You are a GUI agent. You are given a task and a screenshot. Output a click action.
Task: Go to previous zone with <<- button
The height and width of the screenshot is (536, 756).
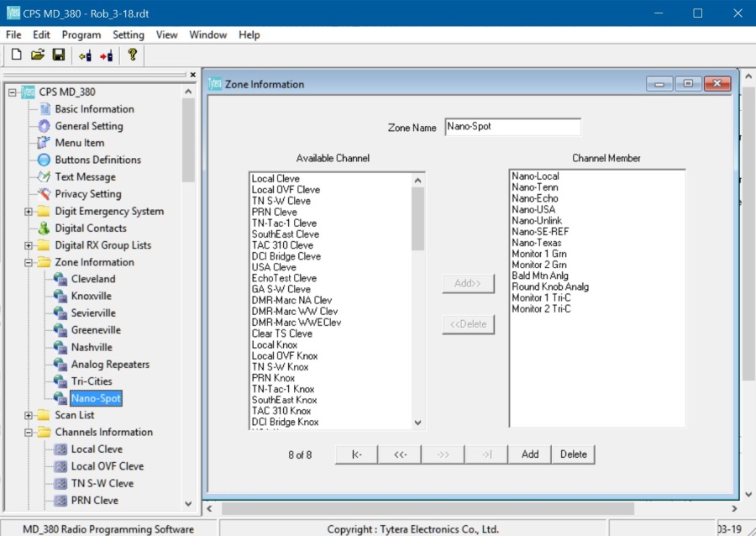(400, 455)
